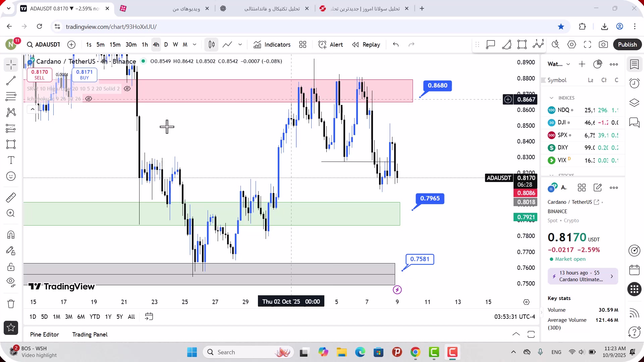
Task: Switch to the daily D timeframe
Action: coord(166,45)
